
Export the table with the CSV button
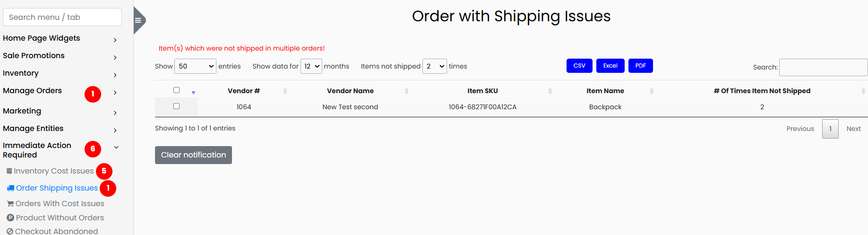click(x=579, y=66)
